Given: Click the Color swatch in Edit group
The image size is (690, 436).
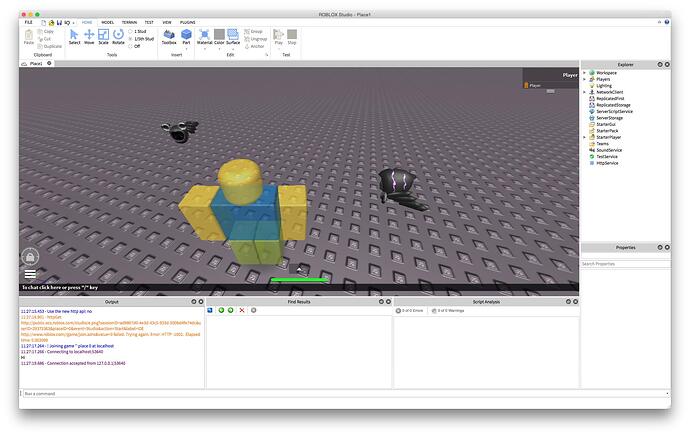Looking at the screenshot, I should (219, 37).
